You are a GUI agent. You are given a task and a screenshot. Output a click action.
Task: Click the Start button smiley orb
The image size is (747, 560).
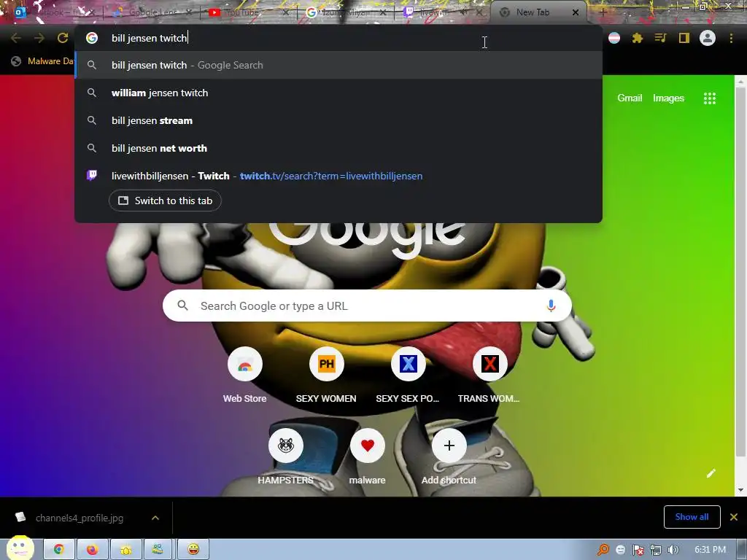pyautogui.click(x=20, y=548)
